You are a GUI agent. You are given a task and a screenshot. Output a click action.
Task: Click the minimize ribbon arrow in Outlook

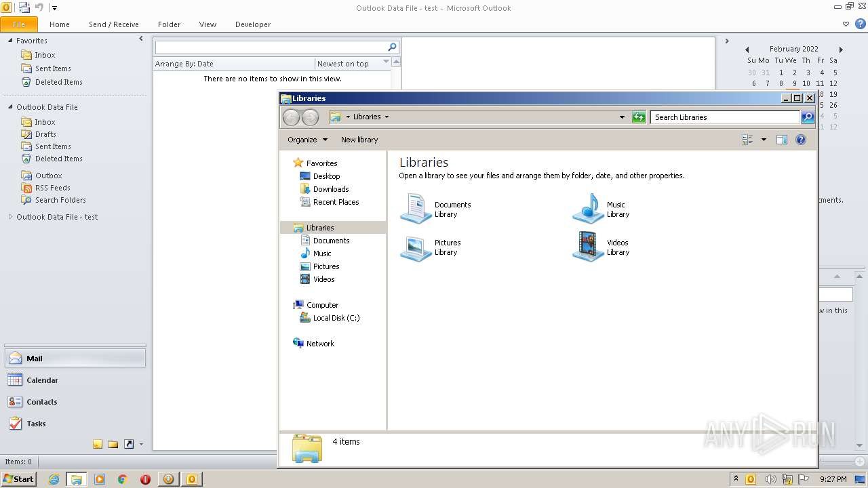point(846,24)
